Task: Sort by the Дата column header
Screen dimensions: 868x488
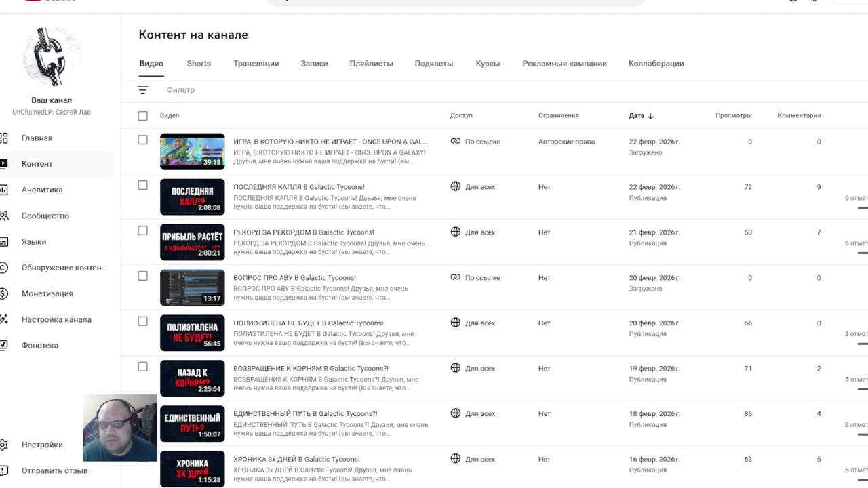Action: 636,116
